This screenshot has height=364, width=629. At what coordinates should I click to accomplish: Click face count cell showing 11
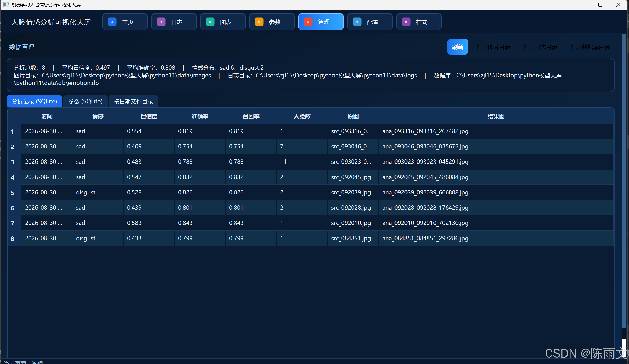point(302,162)
